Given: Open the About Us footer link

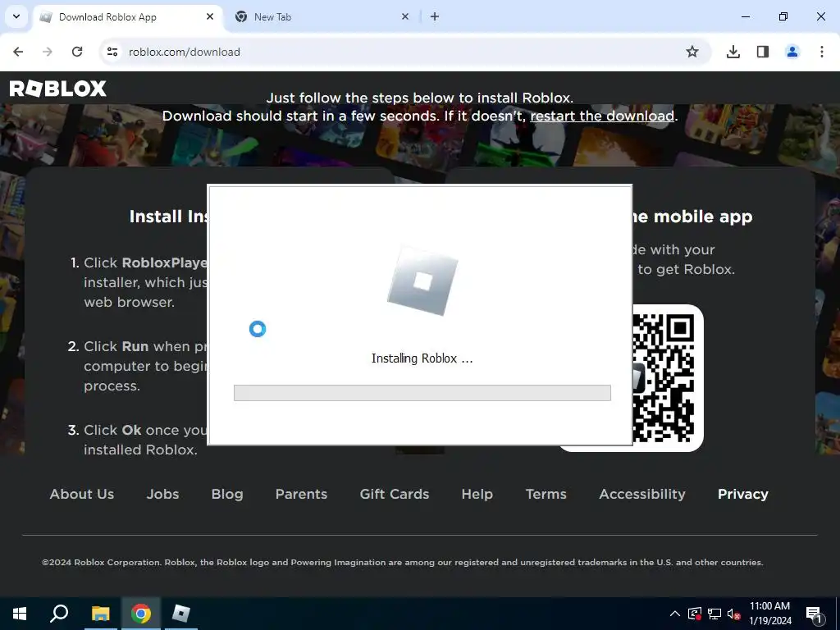Looking at the screenshot, I should 82,494.
